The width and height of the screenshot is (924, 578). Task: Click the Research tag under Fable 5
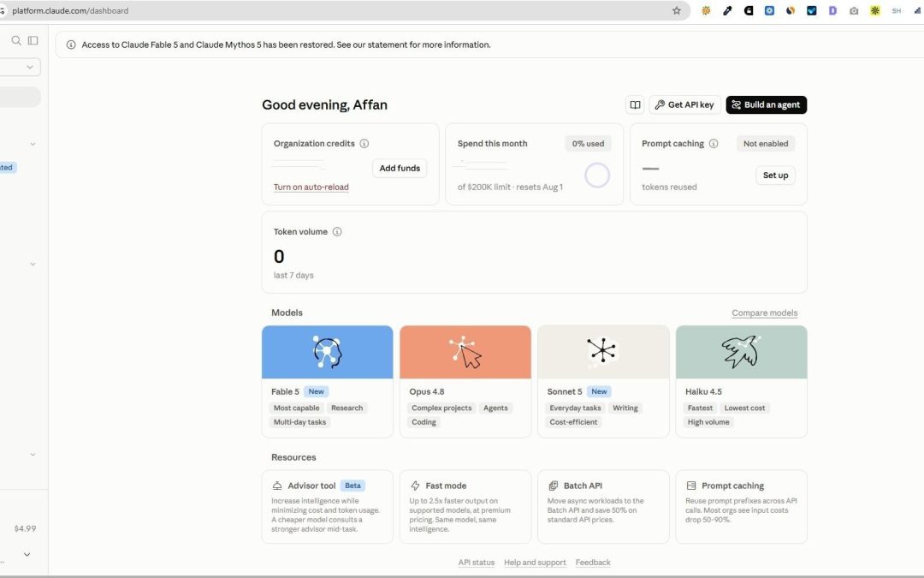click(x=347, y=408)
